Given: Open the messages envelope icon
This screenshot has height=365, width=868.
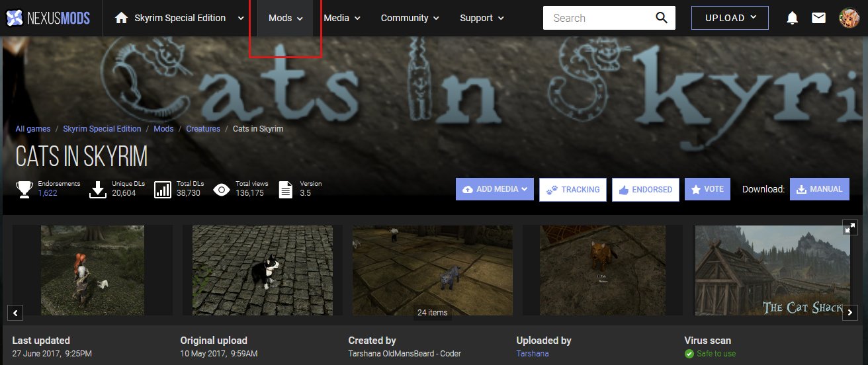Looking at the screenshot, I should point(818,19).
